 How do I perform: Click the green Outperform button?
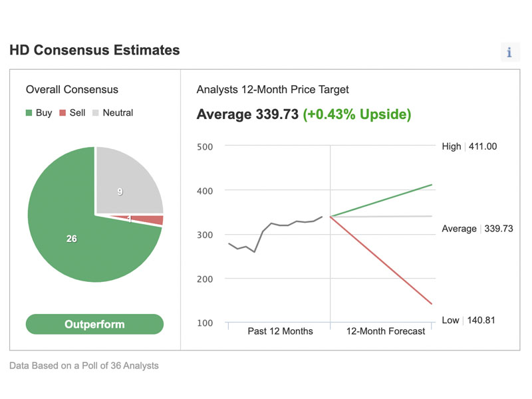(94, 324)
